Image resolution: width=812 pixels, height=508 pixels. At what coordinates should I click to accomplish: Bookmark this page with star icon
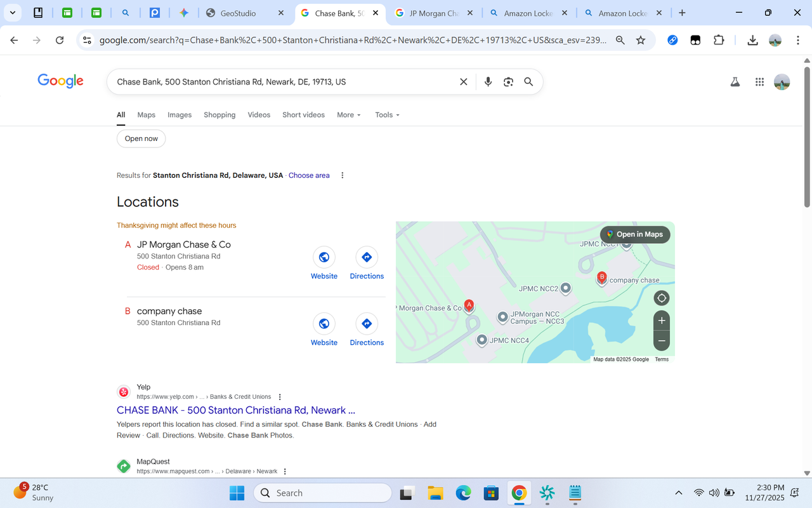[x=641, y=40]
